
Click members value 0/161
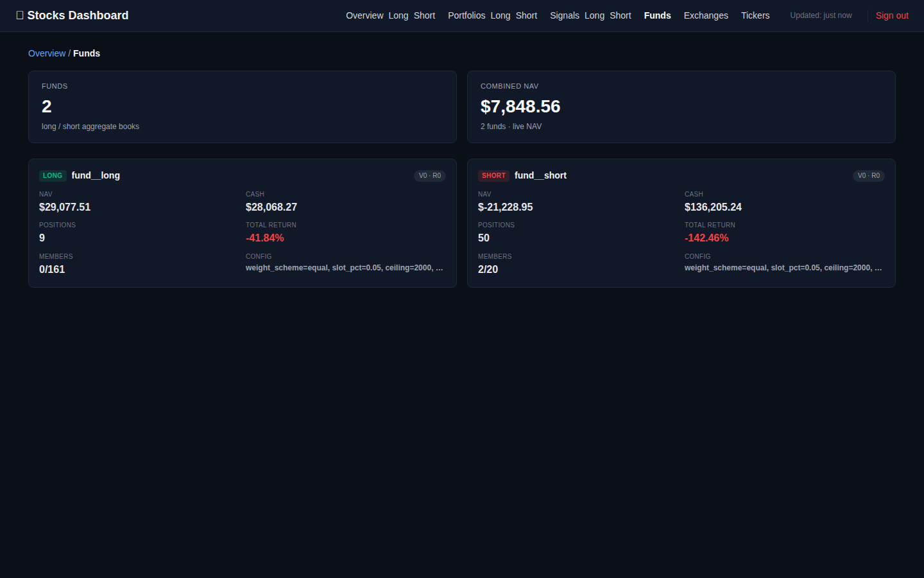52,269
